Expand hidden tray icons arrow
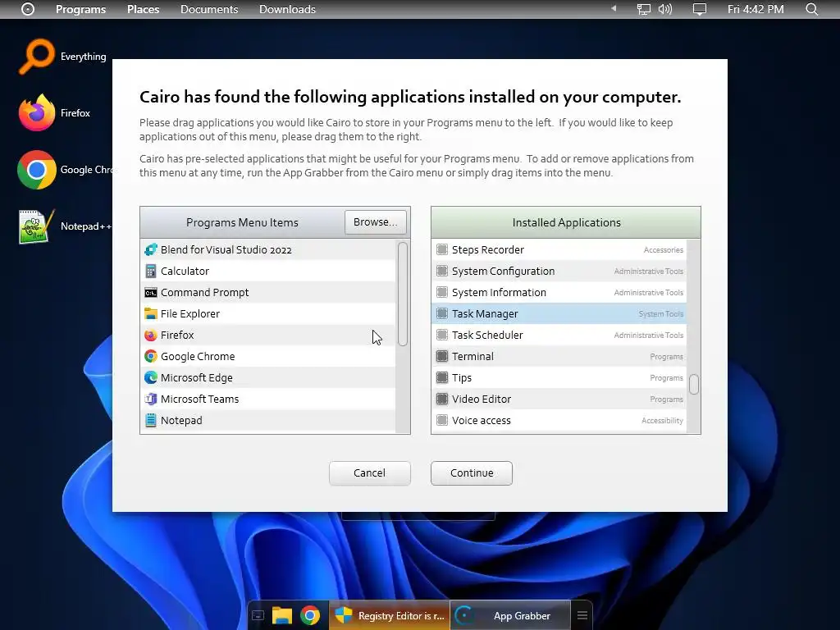Viewport: 840px width, 630px height. pos(614,8)
